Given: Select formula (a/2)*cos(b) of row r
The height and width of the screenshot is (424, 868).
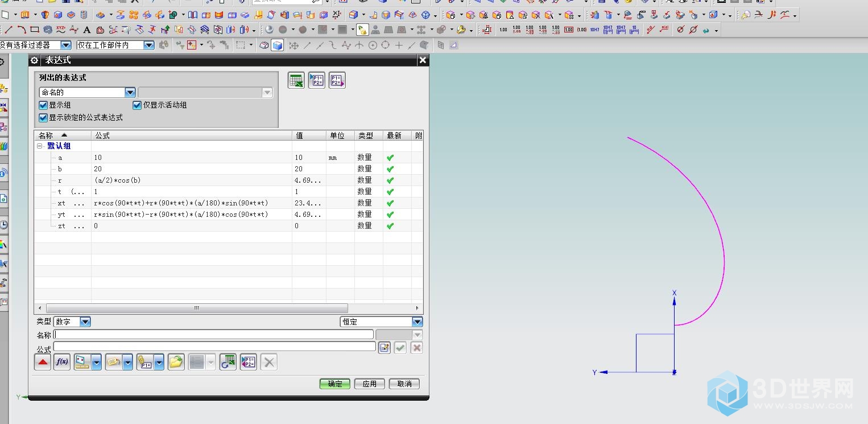Looking at the screenshot, I should point(118,180).
